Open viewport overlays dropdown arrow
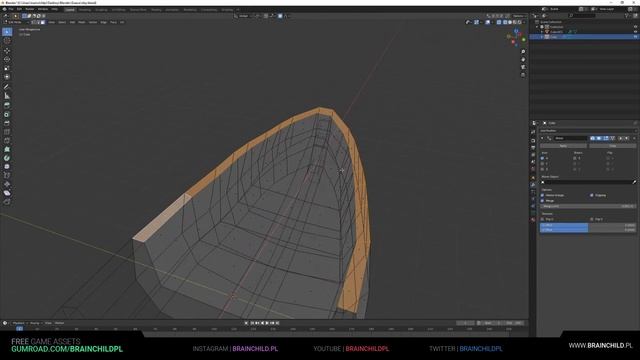Screen dimensions: 640x360 coord(492,22)
